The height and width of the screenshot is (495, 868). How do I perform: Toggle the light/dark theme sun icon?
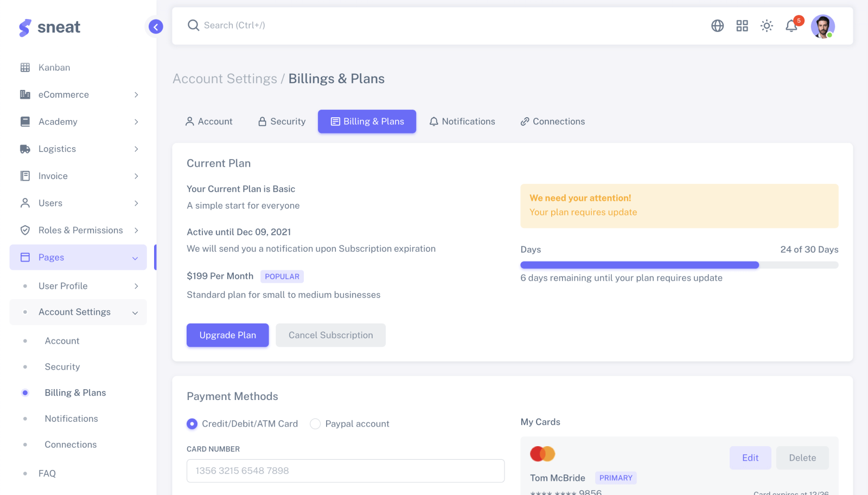pos(767,26)
